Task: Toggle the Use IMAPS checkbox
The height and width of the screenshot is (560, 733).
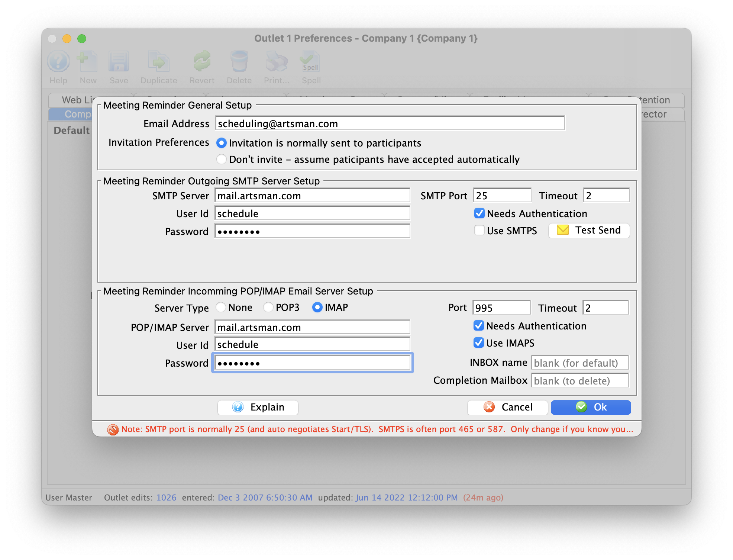Action: click(x=479, y=343)
